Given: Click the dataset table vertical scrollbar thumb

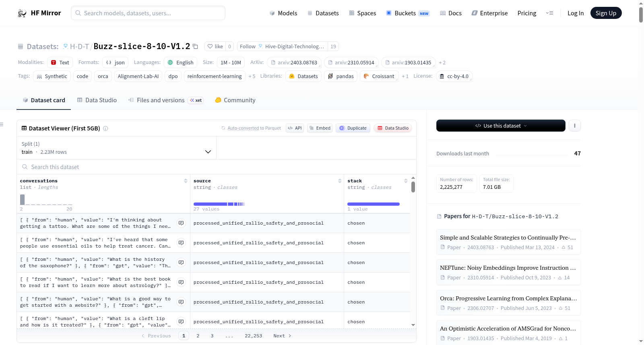Looking at the screenshot, I should click(x=413, y=187).
